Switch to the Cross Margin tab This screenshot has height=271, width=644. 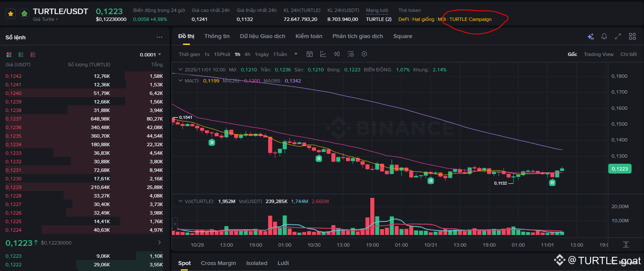tap(219, 263)
